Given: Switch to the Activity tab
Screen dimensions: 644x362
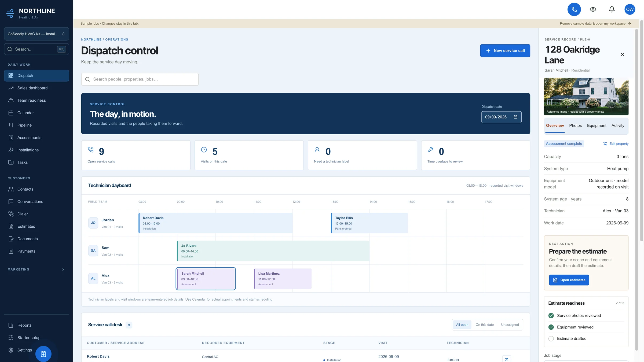Looking at the screenshot, I should click(618, 125).
